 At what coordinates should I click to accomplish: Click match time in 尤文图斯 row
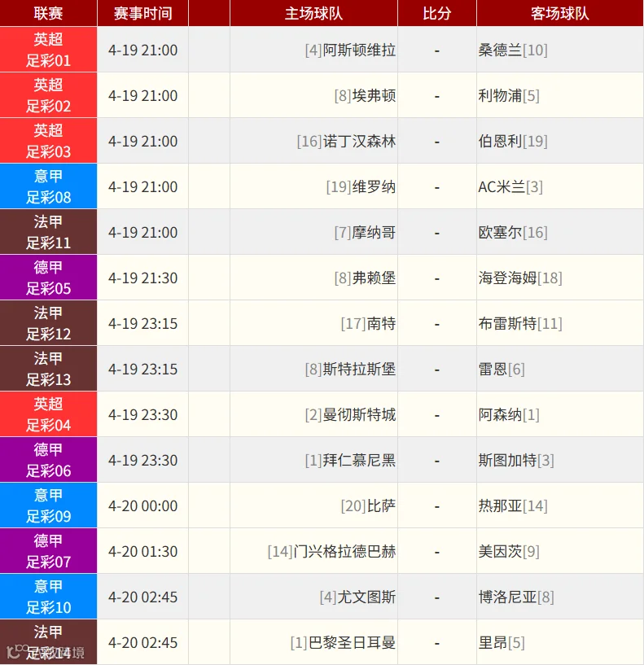pos(143,597)
